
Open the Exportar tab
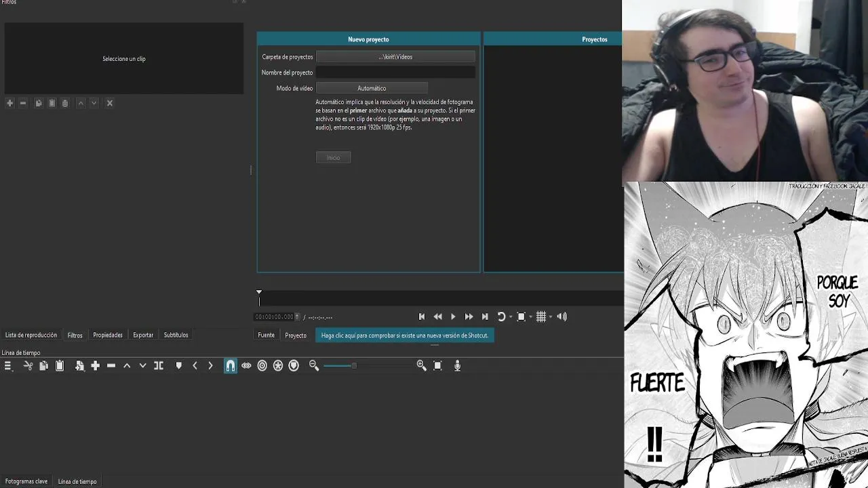143,335
